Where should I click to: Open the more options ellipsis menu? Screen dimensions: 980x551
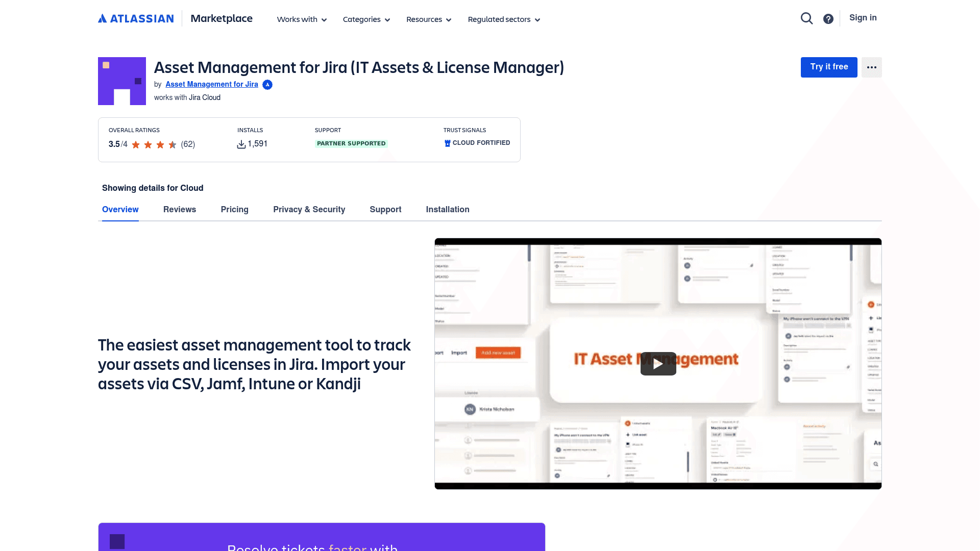pos(871,67)
